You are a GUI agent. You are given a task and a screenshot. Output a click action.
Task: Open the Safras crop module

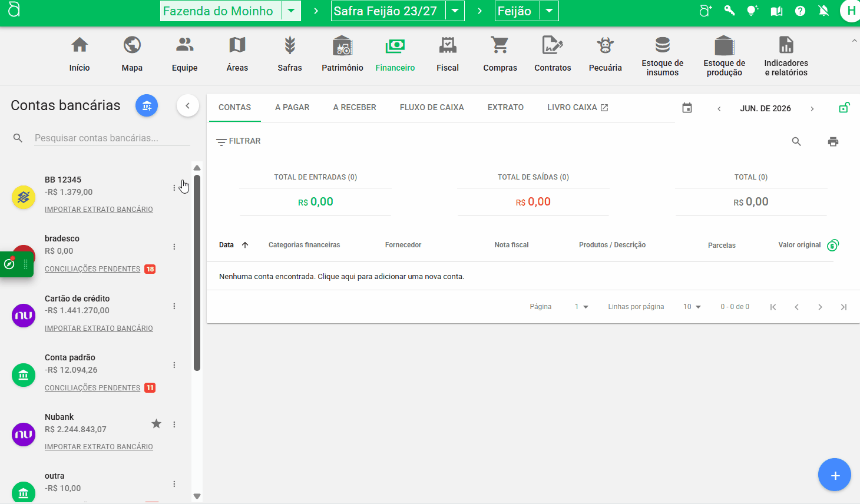click(290, 54)
